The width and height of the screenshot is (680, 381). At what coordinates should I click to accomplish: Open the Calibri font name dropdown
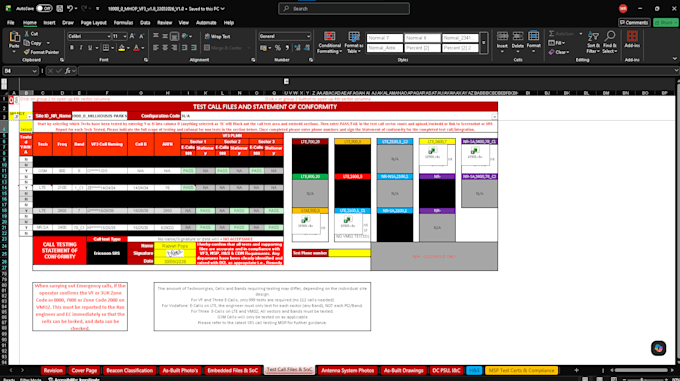108,36
